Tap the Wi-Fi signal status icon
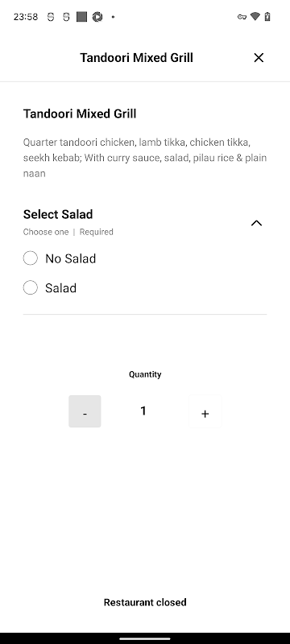 pos(255,17)
